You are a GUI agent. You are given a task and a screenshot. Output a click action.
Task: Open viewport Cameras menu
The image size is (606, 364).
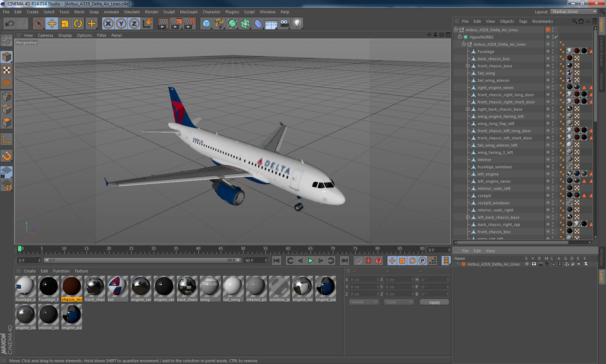point(45,35)
